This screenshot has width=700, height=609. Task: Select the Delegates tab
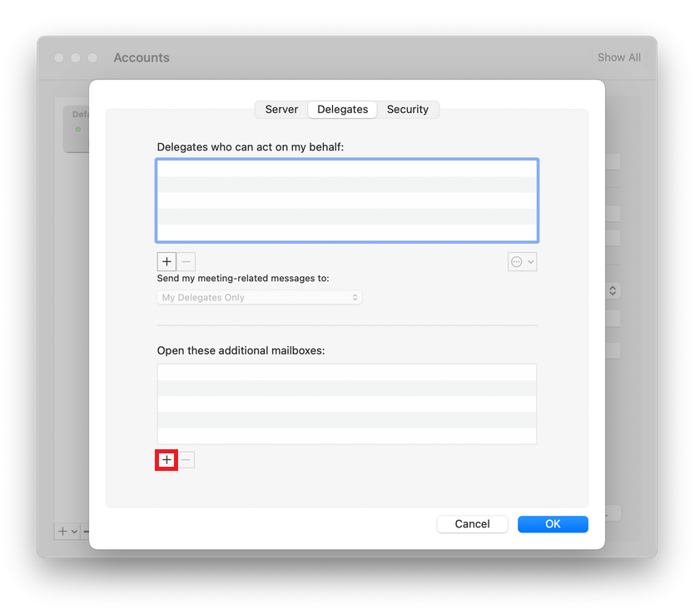point(342,109)
